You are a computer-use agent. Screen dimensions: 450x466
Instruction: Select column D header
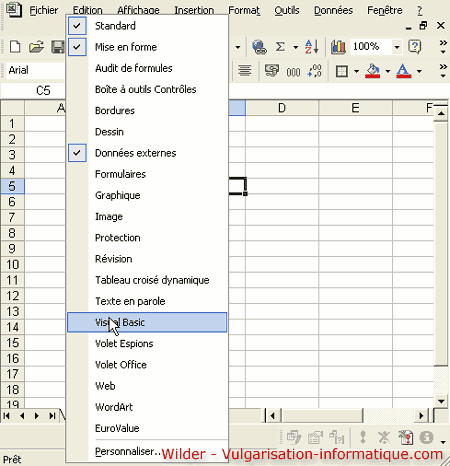(282, 108)
